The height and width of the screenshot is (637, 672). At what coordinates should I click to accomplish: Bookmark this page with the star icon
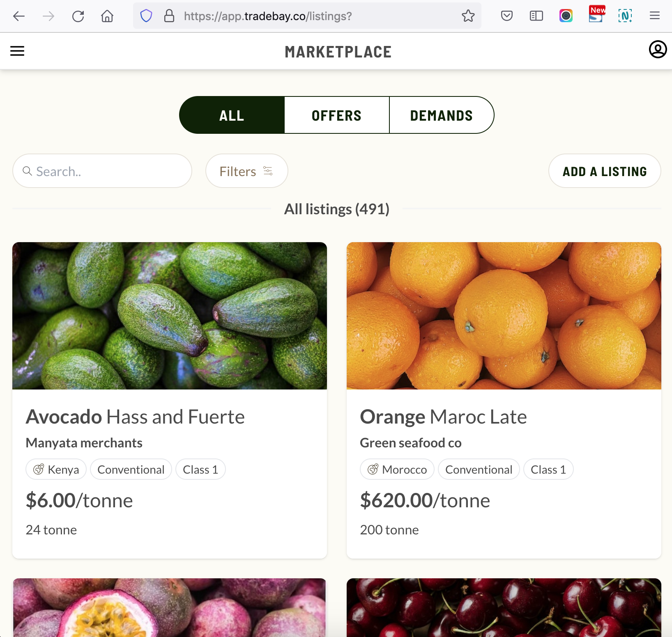point(468,16)
